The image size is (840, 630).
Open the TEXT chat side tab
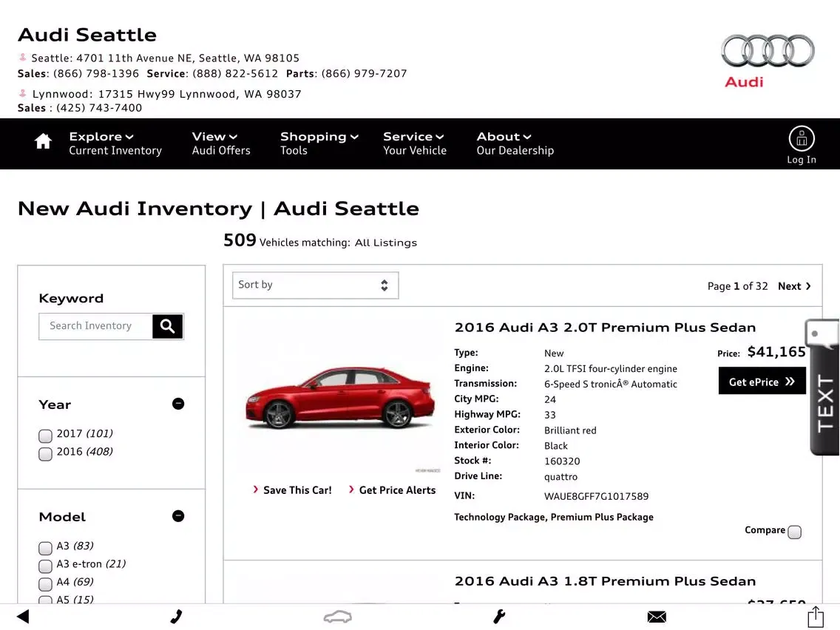tap(823, 387)
